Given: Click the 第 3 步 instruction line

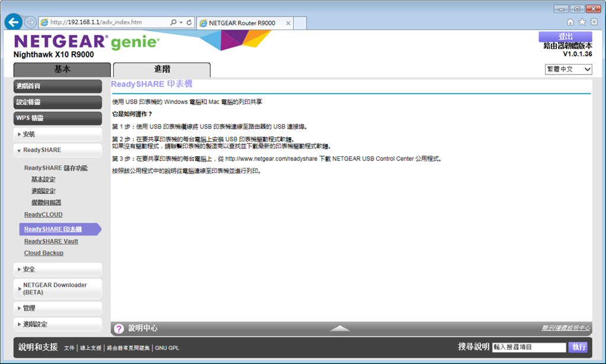Looking at the screenshot, I should [x=277, y=159].
